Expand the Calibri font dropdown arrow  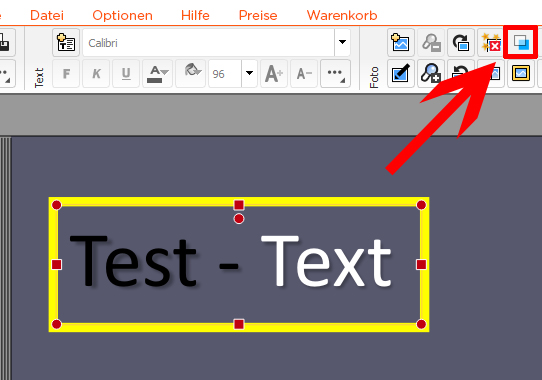coord(342,43)
